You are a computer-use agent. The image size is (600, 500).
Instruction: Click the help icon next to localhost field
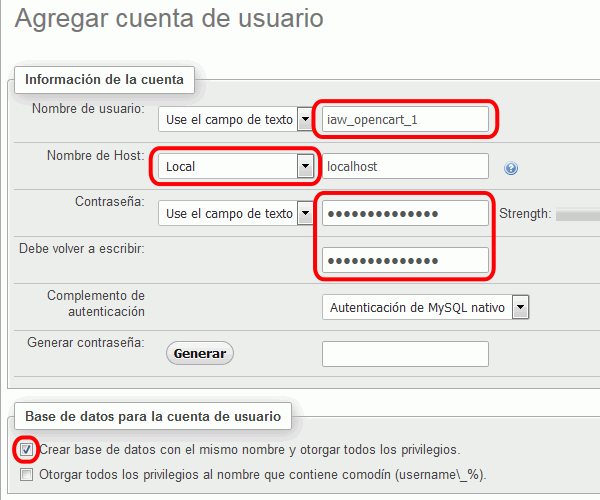pos(511,168)
